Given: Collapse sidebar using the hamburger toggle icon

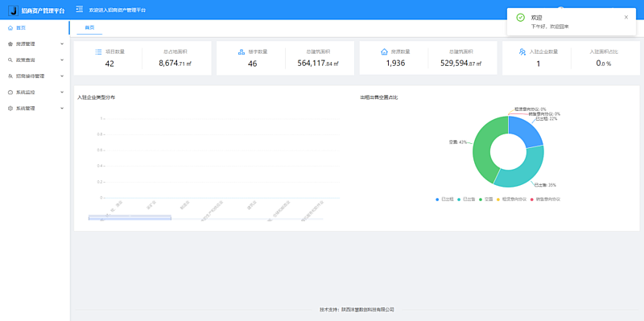Looking at the screenshot, I should point(79,9).
